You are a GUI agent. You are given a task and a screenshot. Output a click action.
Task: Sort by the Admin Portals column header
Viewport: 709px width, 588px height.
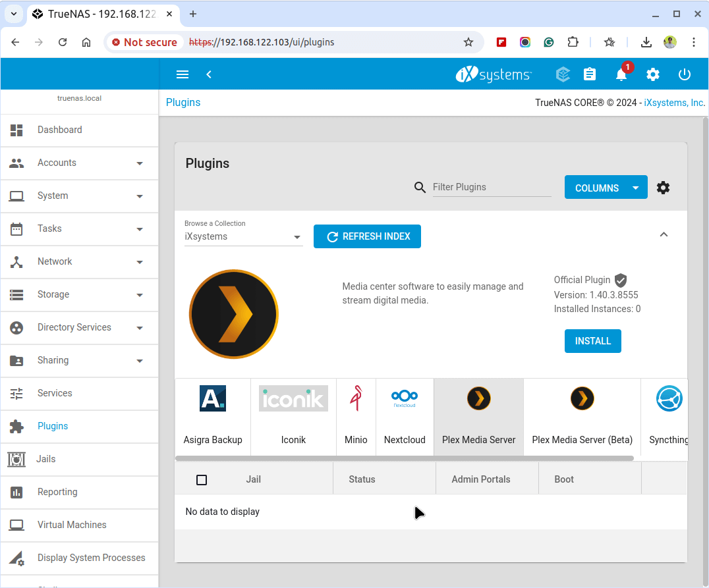480,479
